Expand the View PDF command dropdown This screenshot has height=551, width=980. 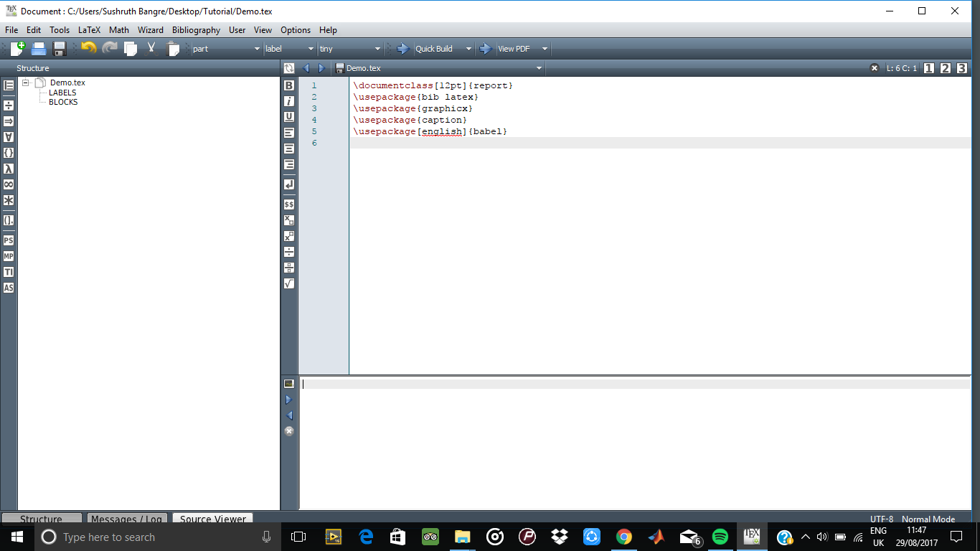click(x=545, y=49)
